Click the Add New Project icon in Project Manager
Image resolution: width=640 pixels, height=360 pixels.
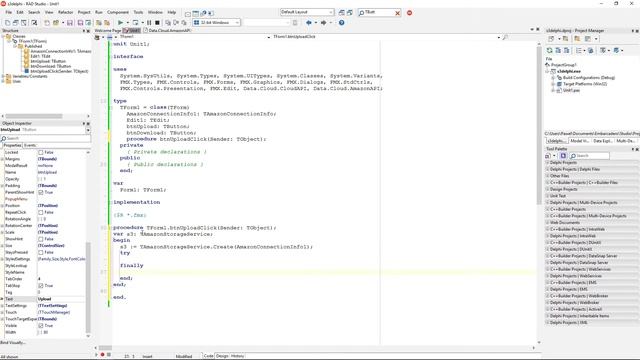tap(551, 39)
